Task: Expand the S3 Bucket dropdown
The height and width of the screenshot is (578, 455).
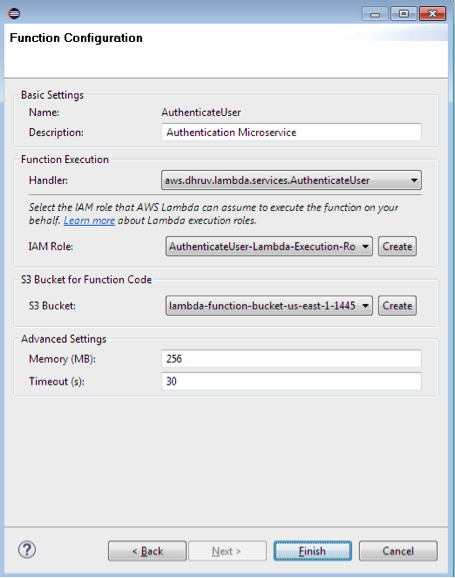Action: (269, 306)
